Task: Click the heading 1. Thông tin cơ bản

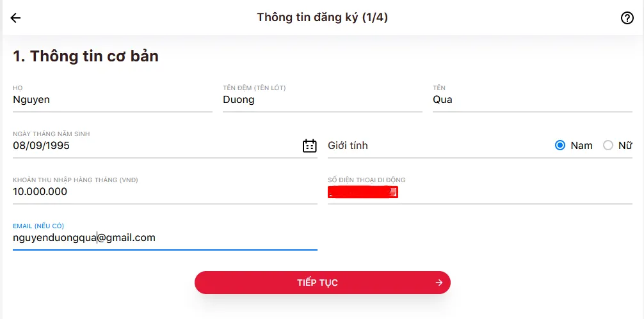Action: point(86,56)
